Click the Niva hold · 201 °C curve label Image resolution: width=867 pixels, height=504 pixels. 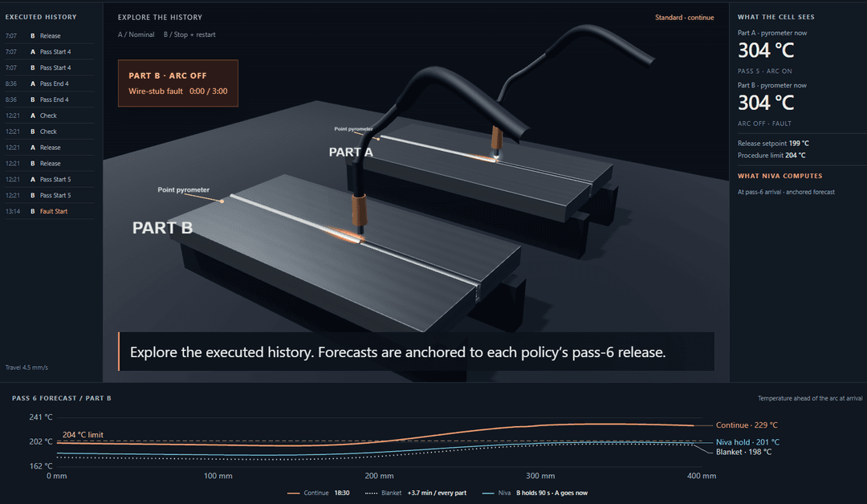pyautogui.click(x=747, y=442)
